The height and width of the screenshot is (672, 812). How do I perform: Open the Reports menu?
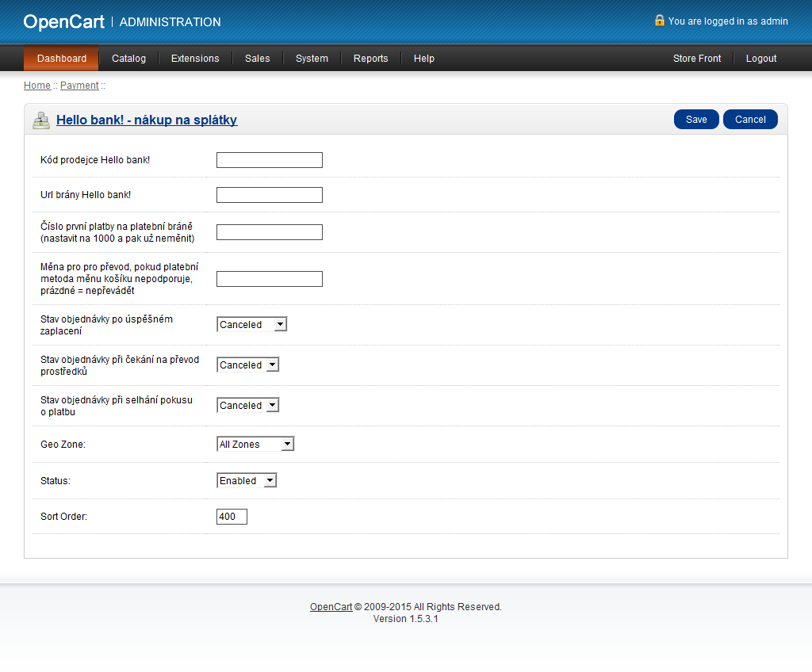pyautogui.click(x=371, y=59)
